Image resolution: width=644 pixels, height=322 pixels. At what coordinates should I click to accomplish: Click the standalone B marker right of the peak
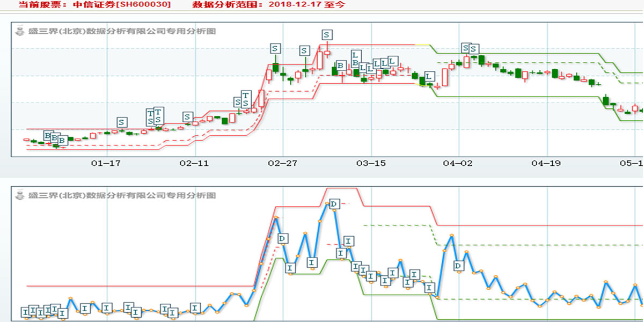(x=340, y=66)
